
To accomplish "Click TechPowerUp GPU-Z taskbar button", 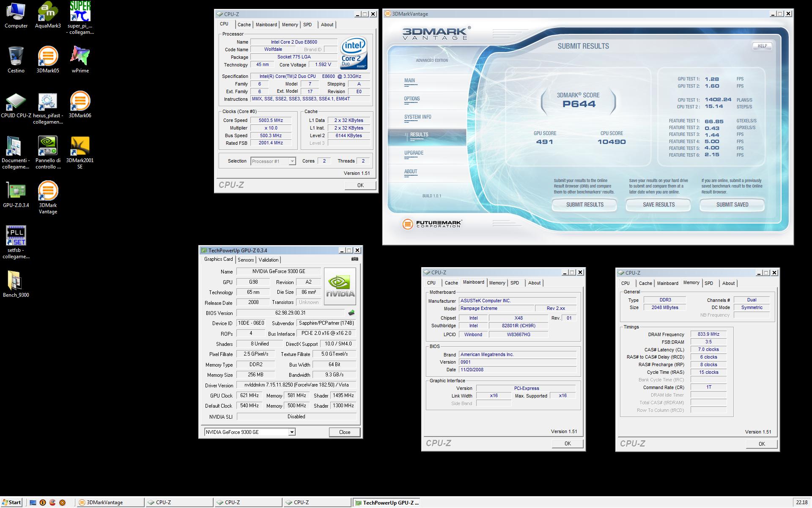I will pyautogui.click(x=386, y=502).
